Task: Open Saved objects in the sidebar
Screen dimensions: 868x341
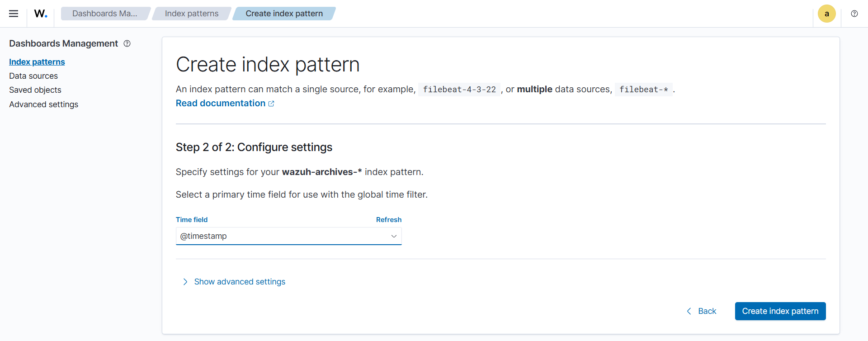Action: [35, 90]
